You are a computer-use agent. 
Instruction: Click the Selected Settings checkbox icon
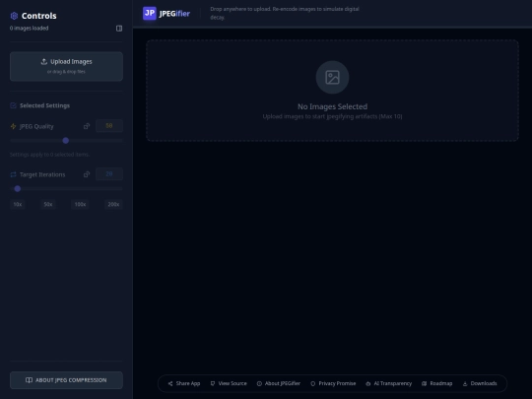pyautogui.click(x=13, y=105)
